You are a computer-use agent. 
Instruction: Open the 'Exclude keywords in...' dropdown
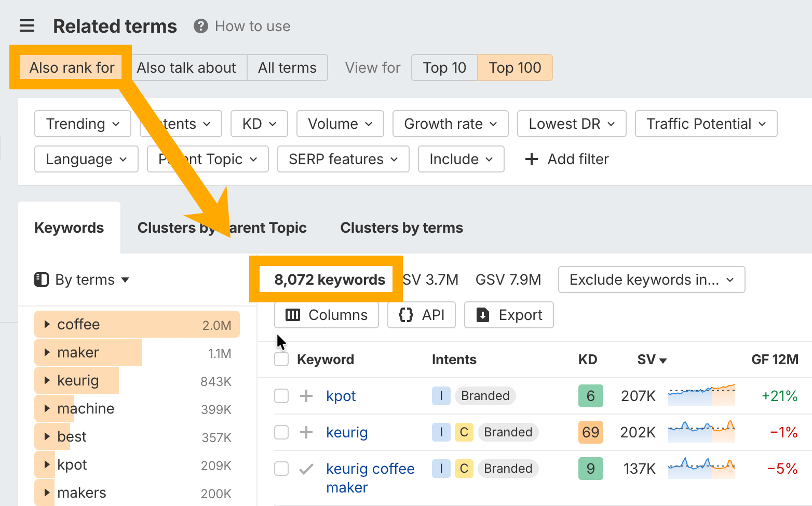(651, 279)
